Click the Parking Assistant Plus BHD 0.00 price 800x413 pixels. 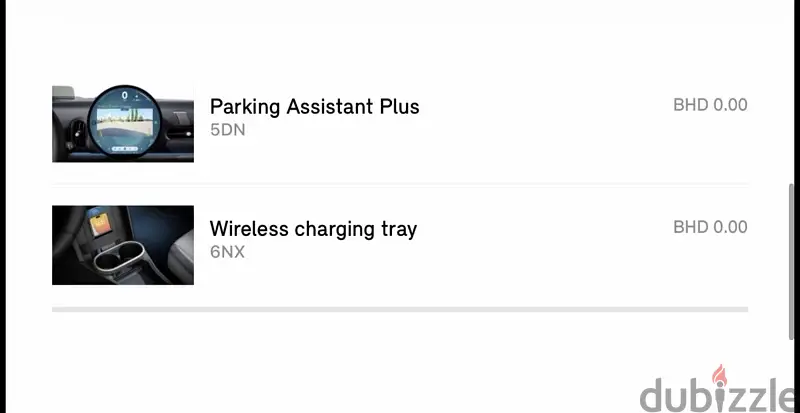710,105
